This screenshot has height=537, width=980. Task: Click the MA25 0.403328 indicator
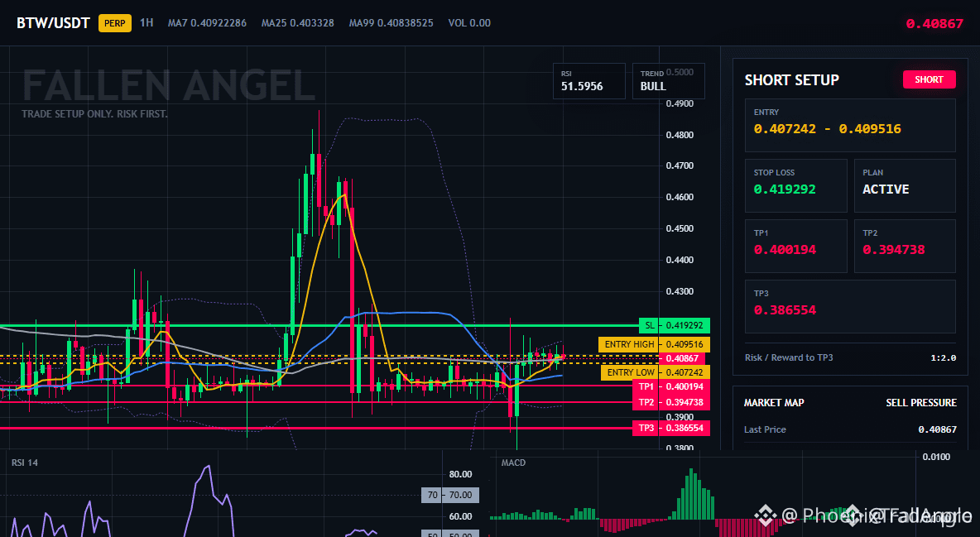coord(297,22)
